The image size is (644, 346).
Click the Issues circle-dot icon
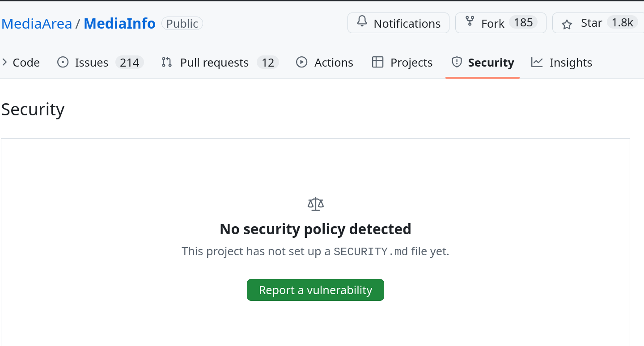click(63, 63)
